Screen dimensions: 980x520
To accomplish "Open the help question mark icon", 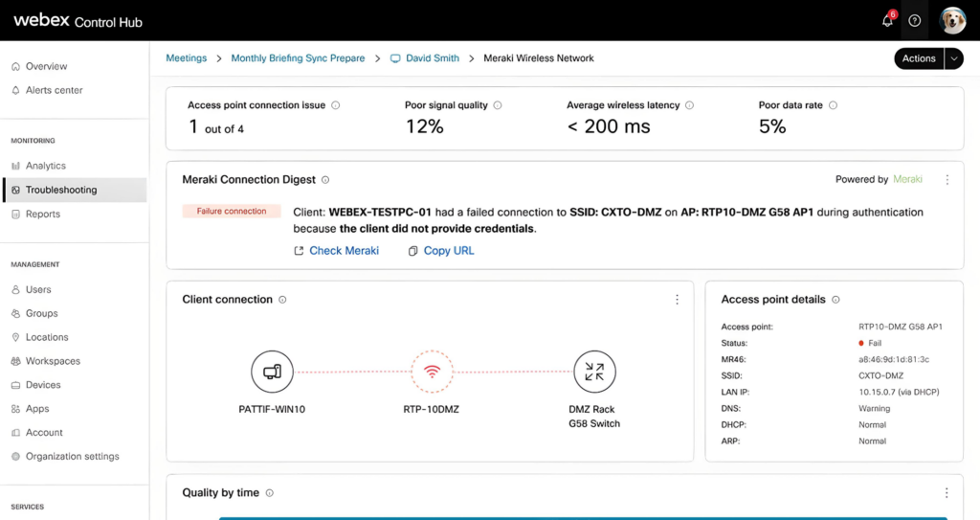I will (914, 21).
